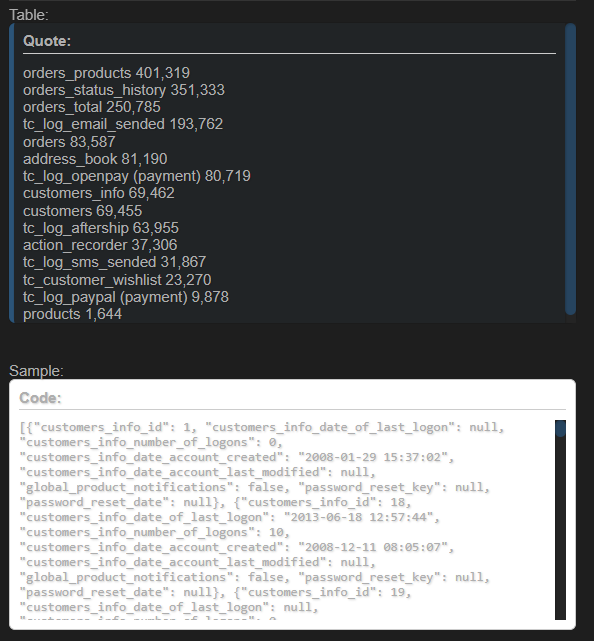594x641 pixels.
Task: Click the Code sample scrollbar thumb
Action: tap(560, 428)
